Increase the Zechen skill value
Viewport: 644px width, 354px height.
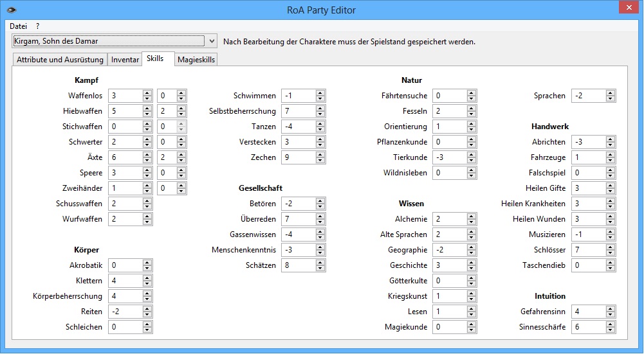point(320,155)
